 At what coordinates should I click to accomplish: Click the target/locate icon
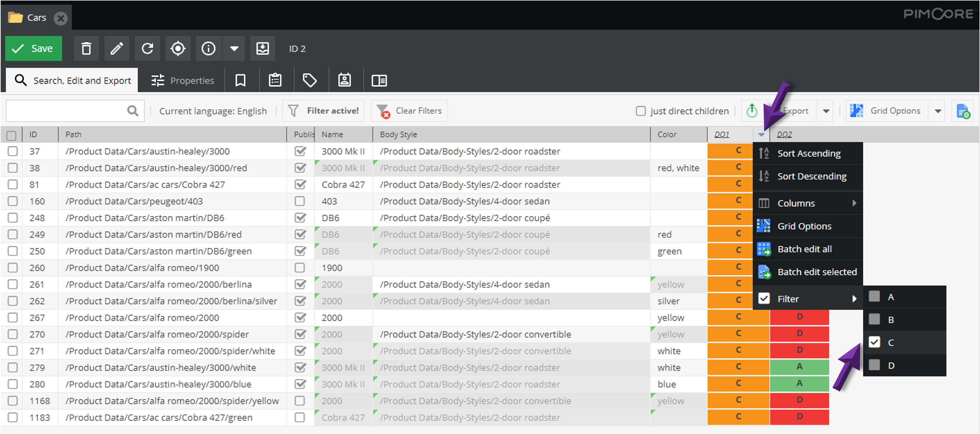coord(179,49)
